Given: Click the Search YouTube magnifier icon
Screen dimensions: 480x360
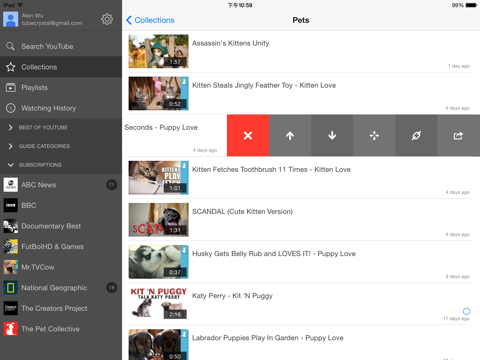Looking at the screenshot, I should [x=10, y=46].
